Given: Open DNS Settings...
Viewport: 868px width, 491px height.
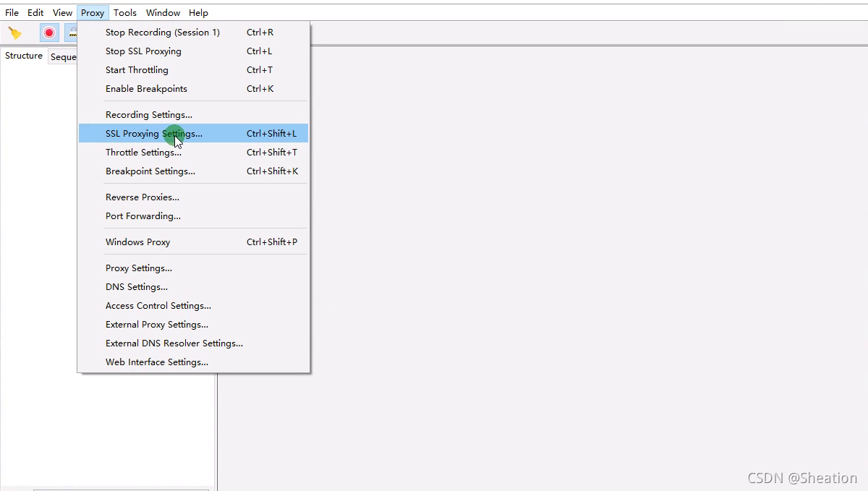Looking at the screenshot, I should (x=194, y=287).
